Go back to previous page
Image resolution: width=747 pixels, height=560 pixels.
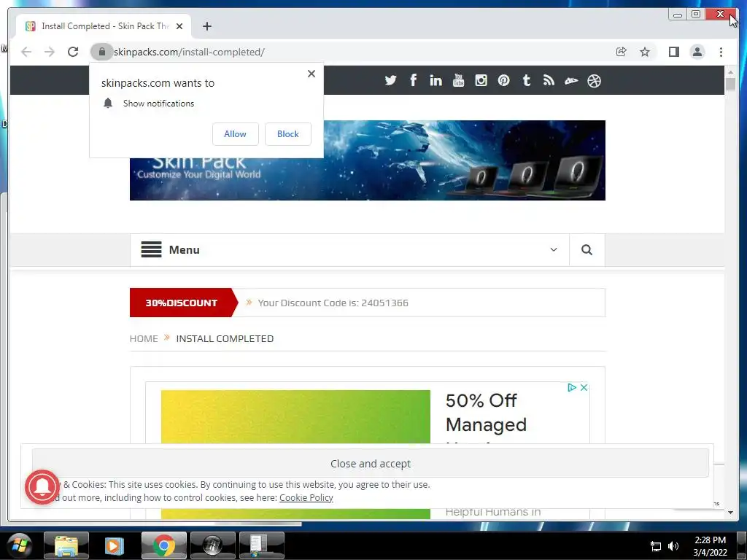click(x=26, y=52)
